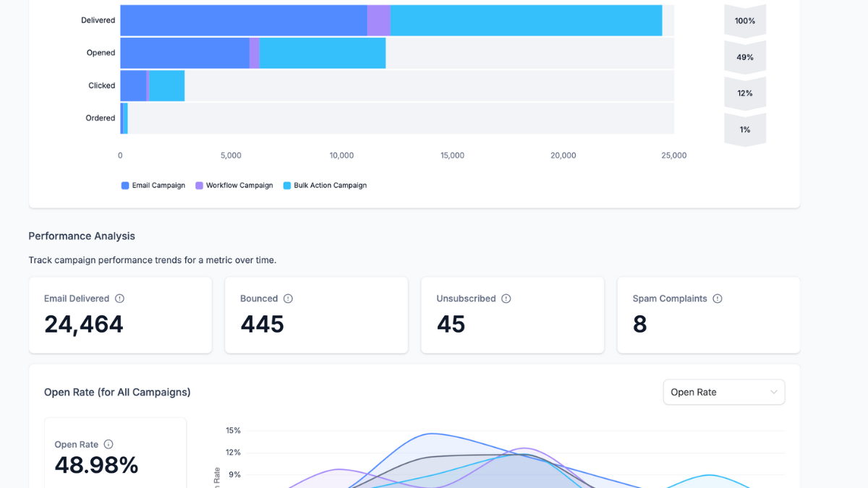
Task: Click the dark blue segment of the Delivered bar
Action: (x=243, y=20)
